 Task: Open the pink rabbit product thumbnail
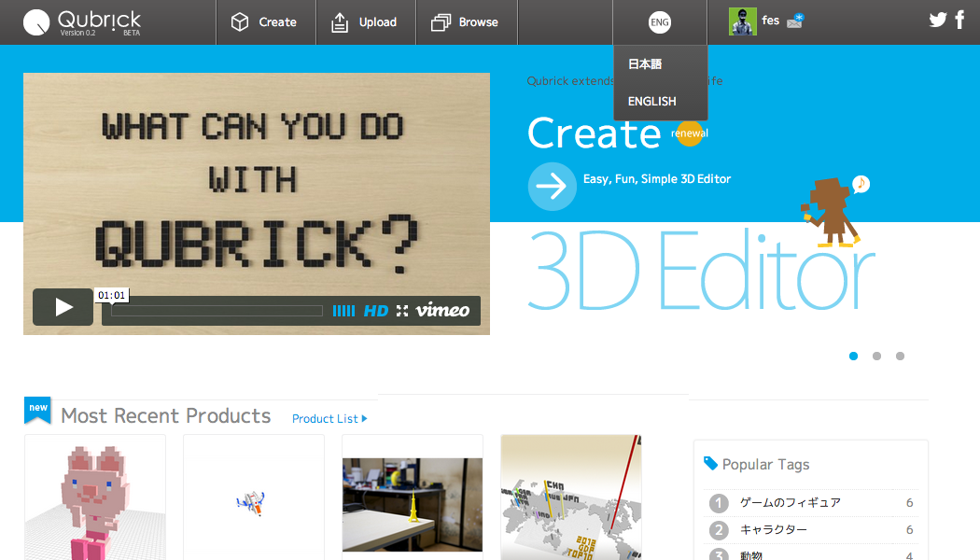point(95,497)
